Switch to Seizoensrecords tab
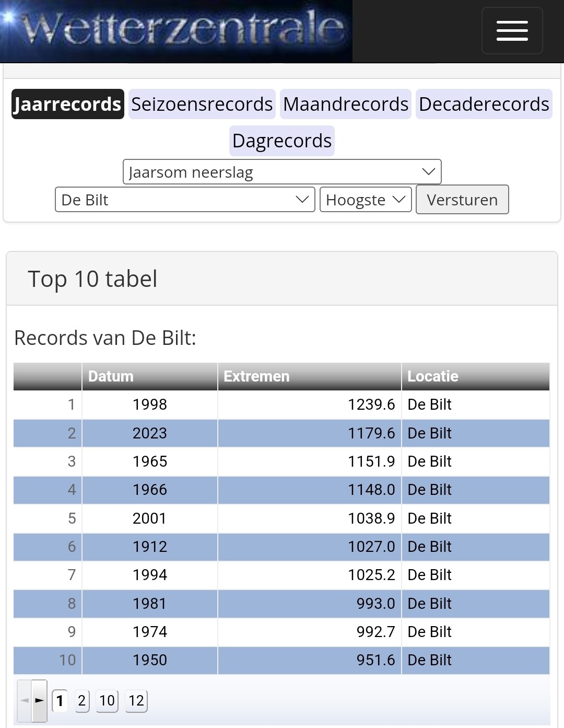The height and width of the screenshot is (728, 564). point(202,104)
